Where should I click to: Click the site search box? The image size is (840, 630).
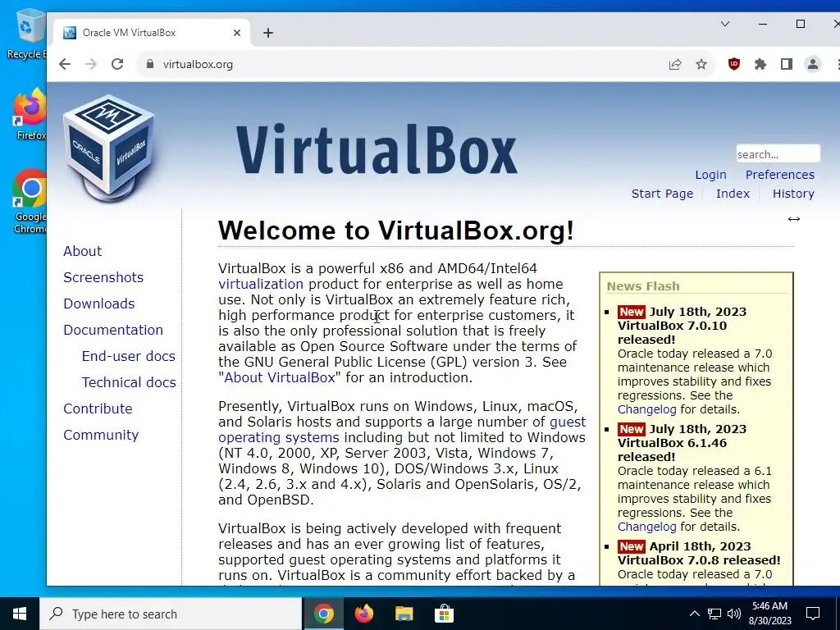pyautogui.click(x=778, y=154)
